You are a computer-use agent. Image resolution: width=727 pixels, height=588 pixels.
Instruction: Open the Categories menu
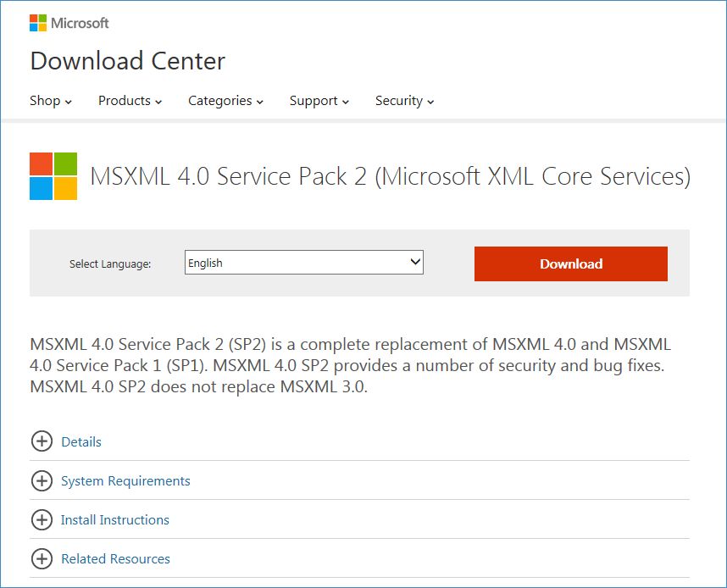(x=225, y=101)
